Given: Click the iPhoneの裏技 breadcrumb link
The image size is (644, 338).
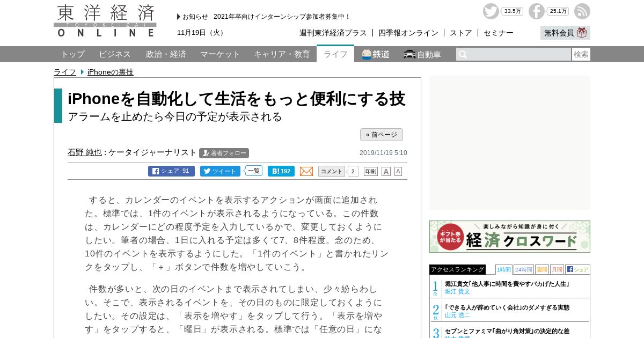Looking at the screenshot, I should (111, 72).
